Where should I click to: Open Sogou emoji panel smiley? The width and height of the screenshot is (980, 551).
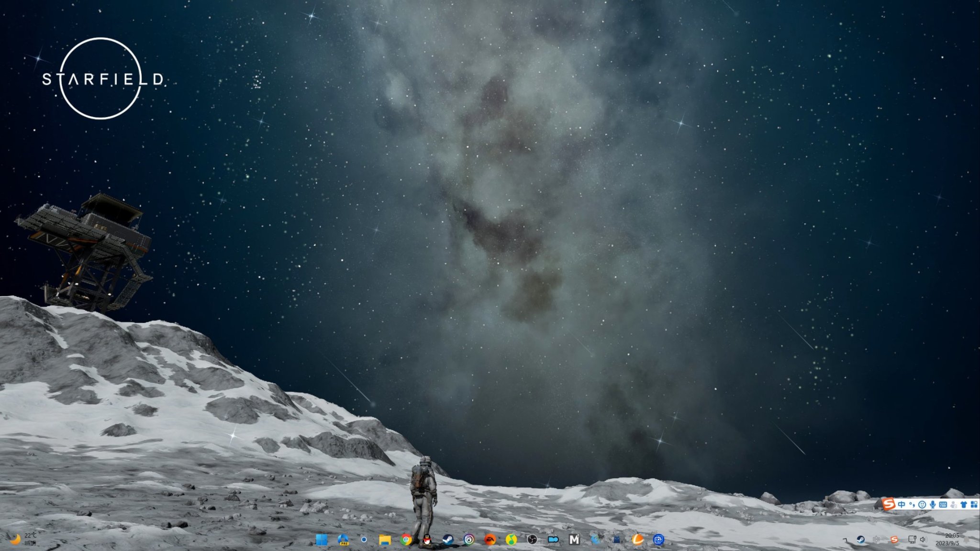tap(922, 505)
